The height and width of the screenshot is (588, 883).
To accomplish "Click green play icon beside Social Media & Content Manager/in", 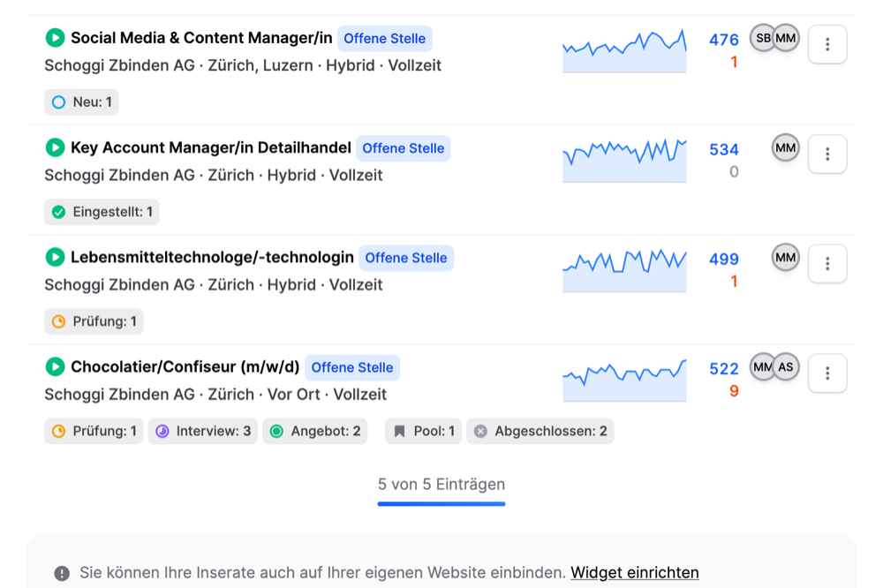I will (55, 38).
